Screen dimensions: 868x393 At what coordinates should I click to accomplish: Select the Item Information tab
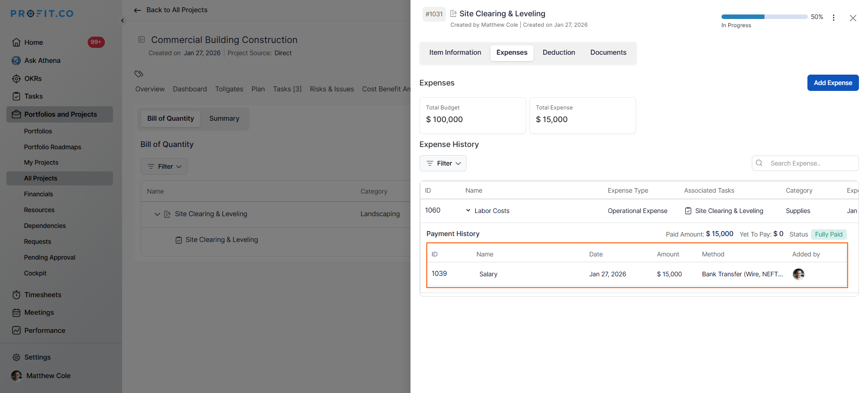click(455, 52)
